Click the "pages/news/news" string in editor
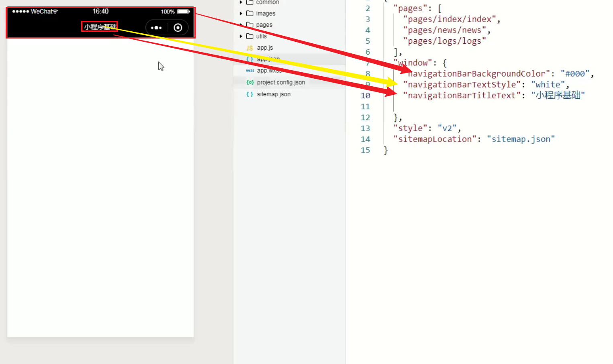The image size is (613, 364). 445,30
